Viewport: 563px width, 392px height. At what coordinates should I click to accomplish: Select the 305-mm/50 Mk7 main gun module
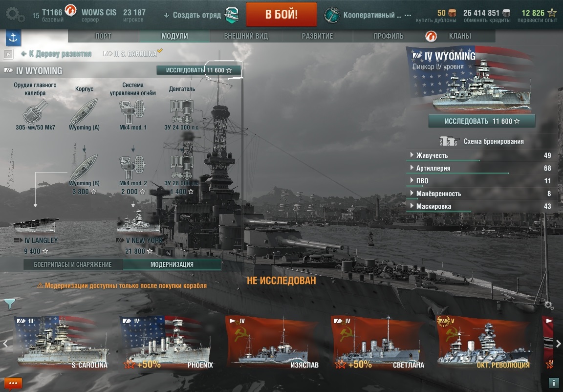pos(35,112)
